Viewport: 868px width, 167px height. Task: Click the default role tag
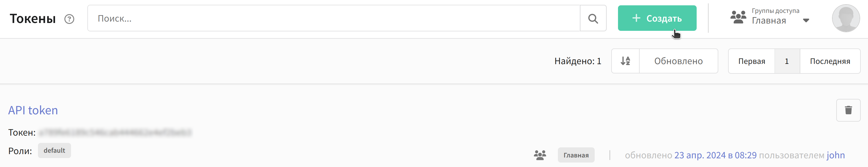[x=54, y=150]
